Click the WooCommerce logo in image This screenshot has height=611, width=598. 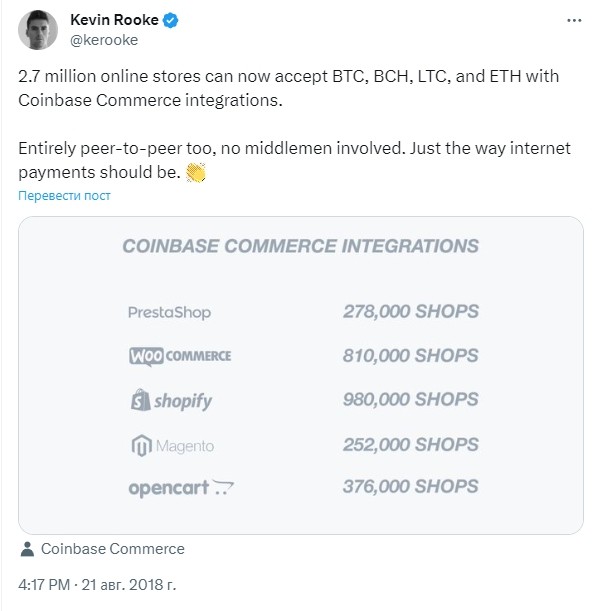180,356
